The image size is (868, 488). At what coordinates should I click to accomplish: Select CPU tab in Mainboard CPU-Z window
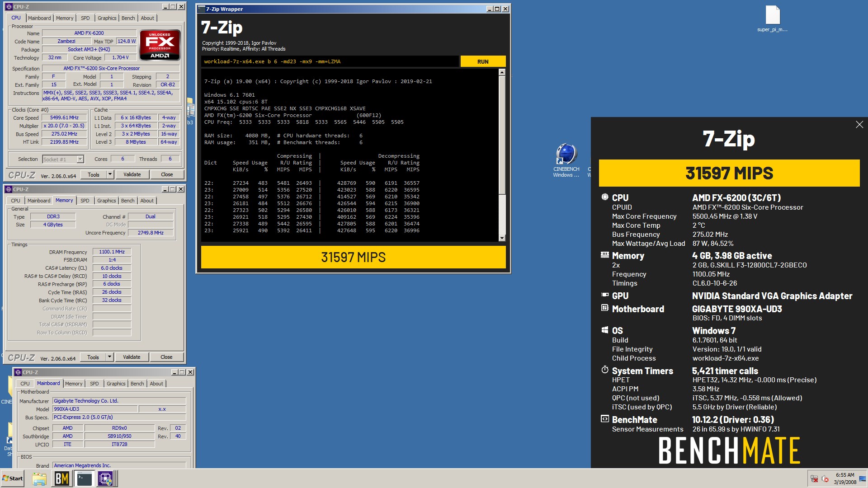point(25,384)
